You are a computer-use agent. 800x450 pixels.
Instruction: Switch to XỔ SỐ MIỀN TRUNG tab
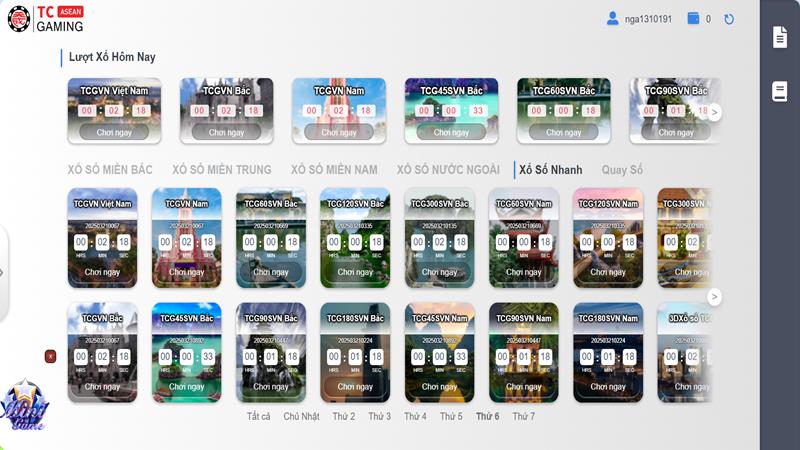[x=221, y=170]
